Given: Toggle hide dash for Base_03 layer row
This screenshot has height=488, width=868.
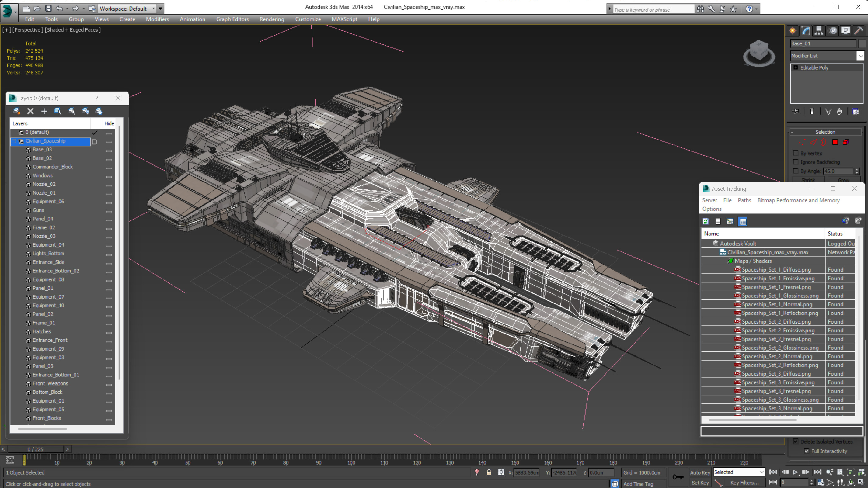Looking at the screenshot, I should tap(109, 151).
